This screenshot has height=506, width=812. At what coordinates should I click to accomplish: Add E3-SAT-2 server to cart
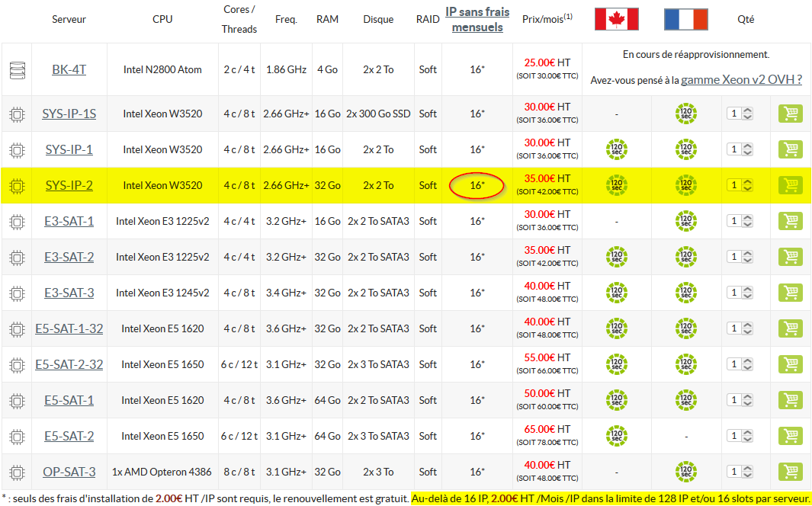tap(790, 257)
